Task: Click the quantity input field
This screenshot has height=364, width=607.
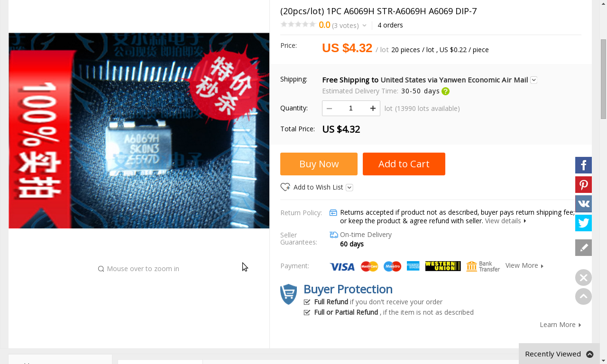Action: (x=351, y=109)
